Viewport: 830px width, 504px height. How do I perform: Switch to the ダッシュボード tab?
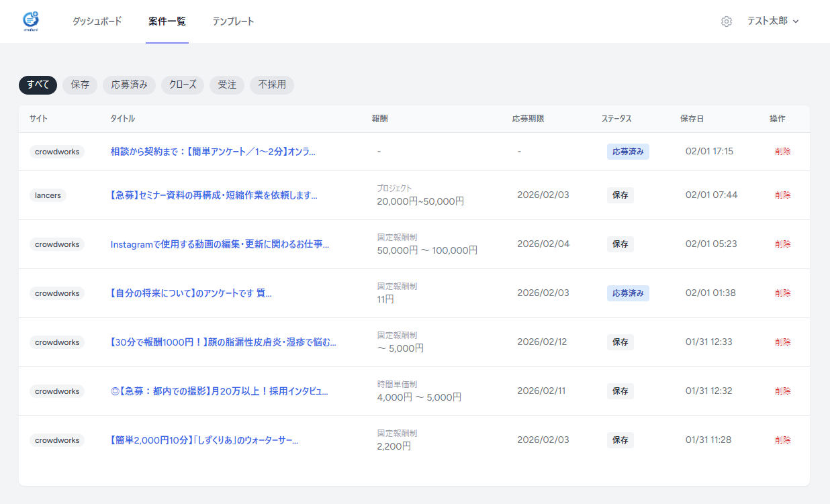point(97,21)
